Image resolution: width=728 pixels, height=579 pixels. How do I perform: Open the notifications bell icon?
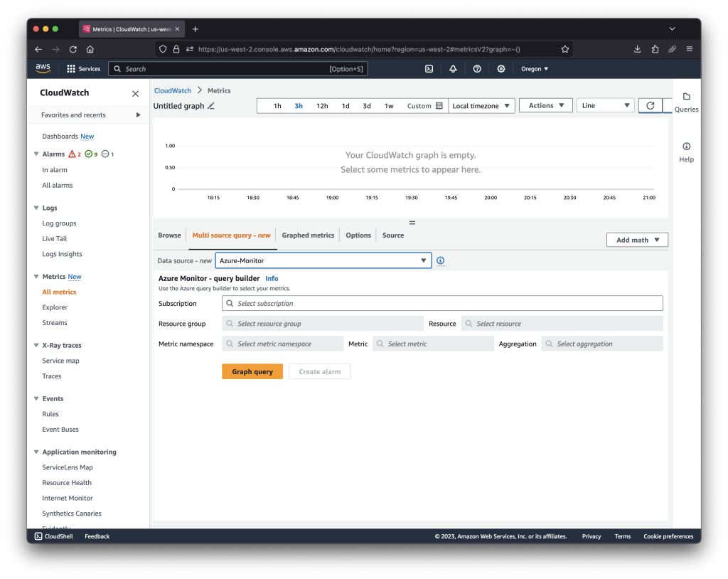click(x=454, y=68)
